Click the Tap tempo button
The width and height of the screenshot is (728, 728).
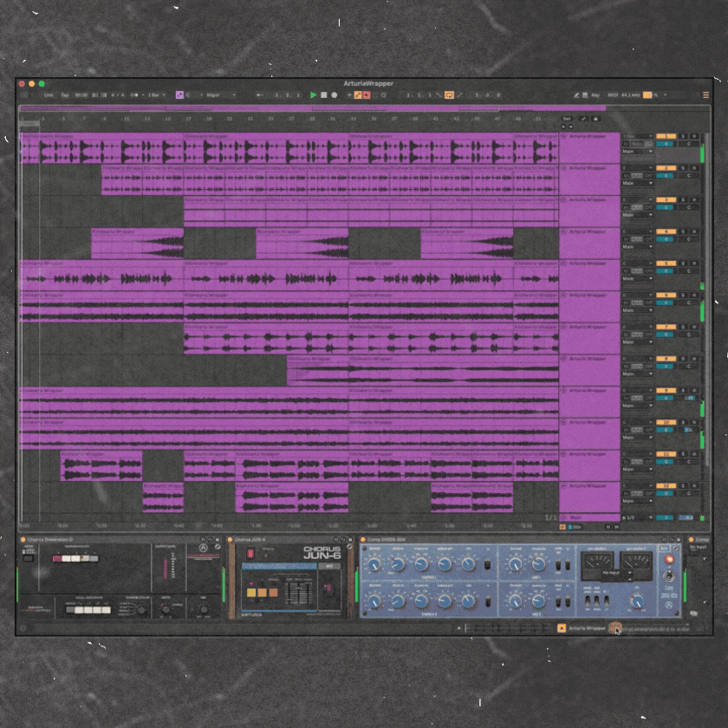64,95
